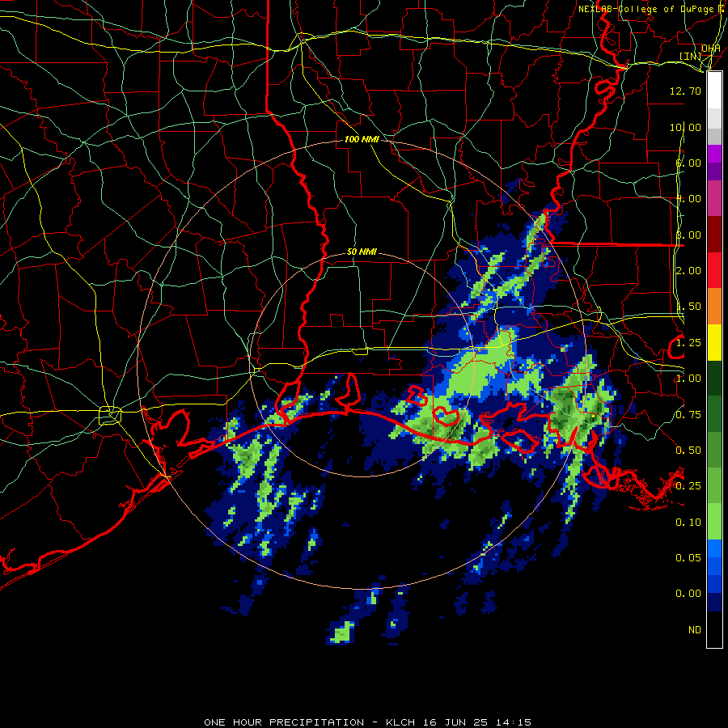Click the OHA product label above the legend

tap(710, 49)
